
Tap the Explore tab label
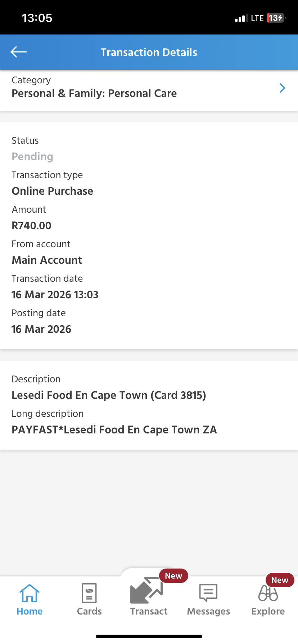[x=268, y=611]
